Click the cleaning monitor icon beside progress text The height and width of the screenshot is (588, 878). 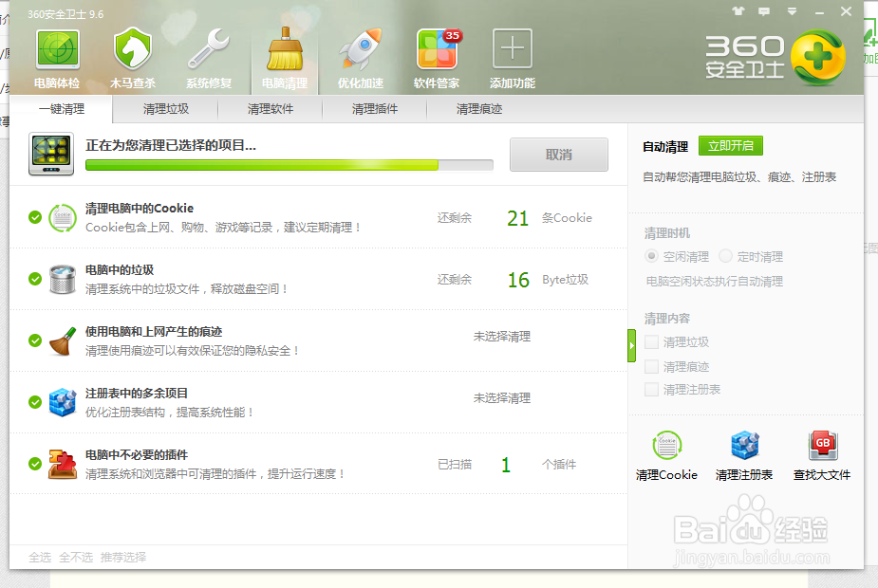pyautogui.click(x=51, y=154)
